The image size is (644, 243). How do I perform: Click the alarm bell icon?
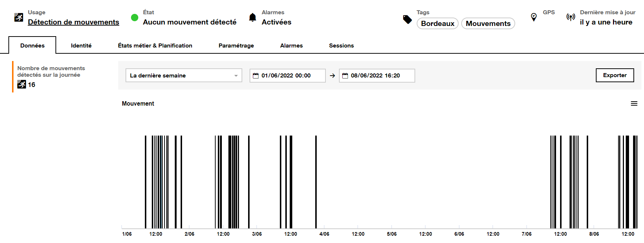point(252,18)
